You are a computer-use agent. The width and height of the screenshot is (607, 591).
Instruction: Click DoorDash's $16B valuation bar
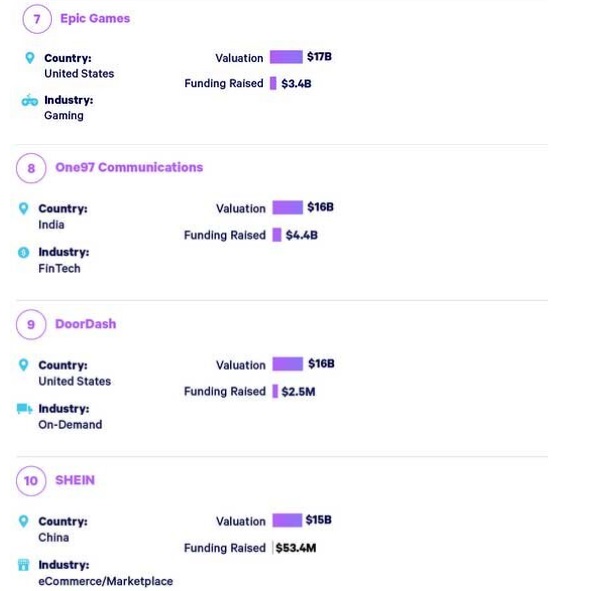[x=288, y=364]
